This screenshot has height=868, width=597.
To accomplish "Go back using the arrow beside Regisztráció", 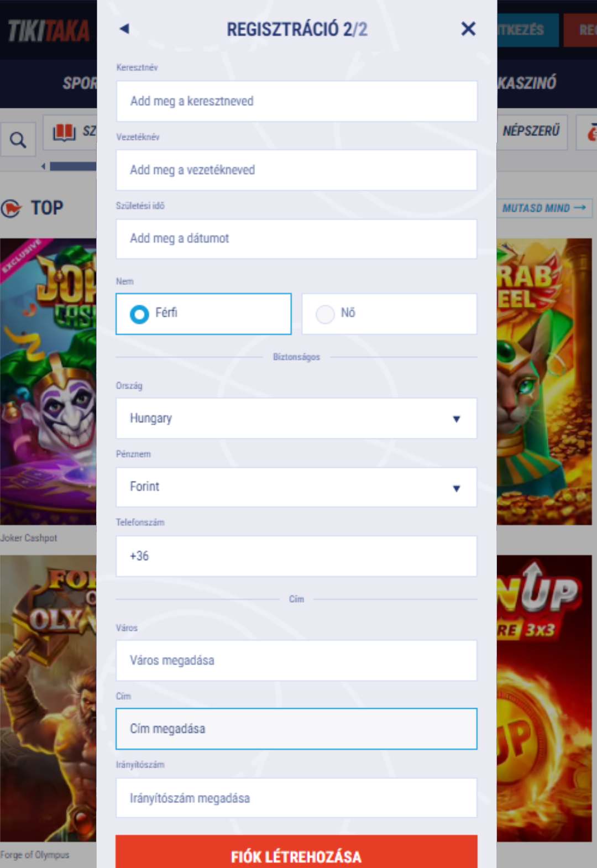I will click(x=124, y=29).
